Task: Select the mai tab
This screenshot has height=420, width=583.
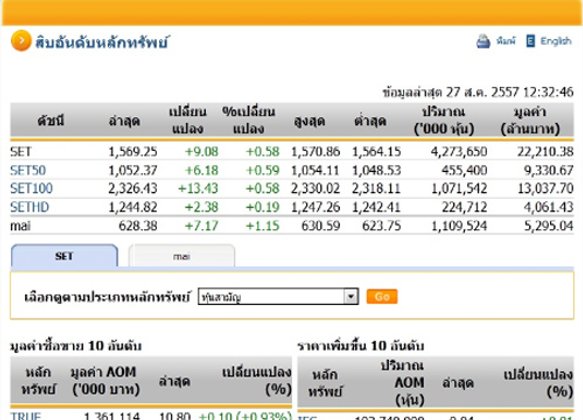Action: [182, 256]
